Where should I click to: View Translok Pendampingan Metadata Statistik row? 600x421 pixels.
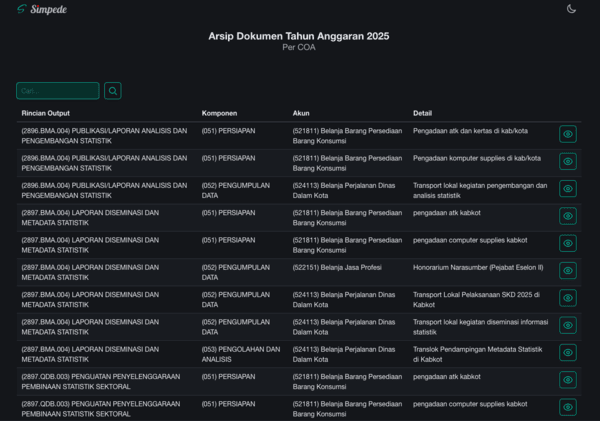567,352
